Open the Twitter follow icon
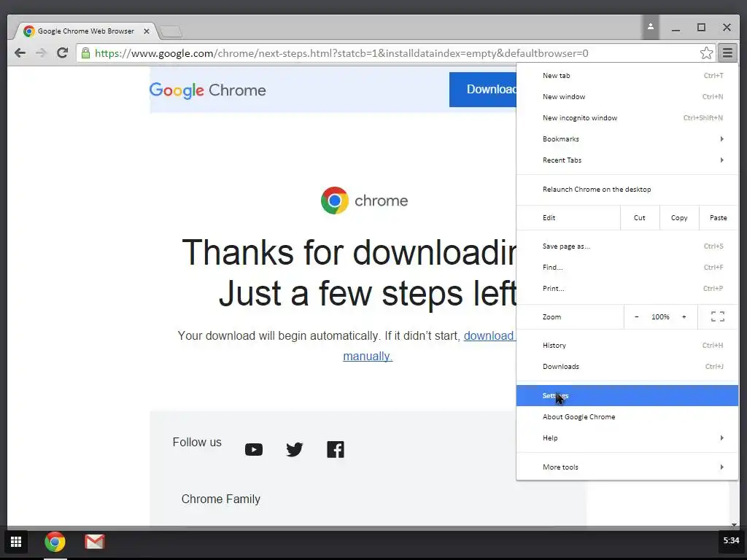The height and width of the screenshot is (560, 747). (295, 449)
